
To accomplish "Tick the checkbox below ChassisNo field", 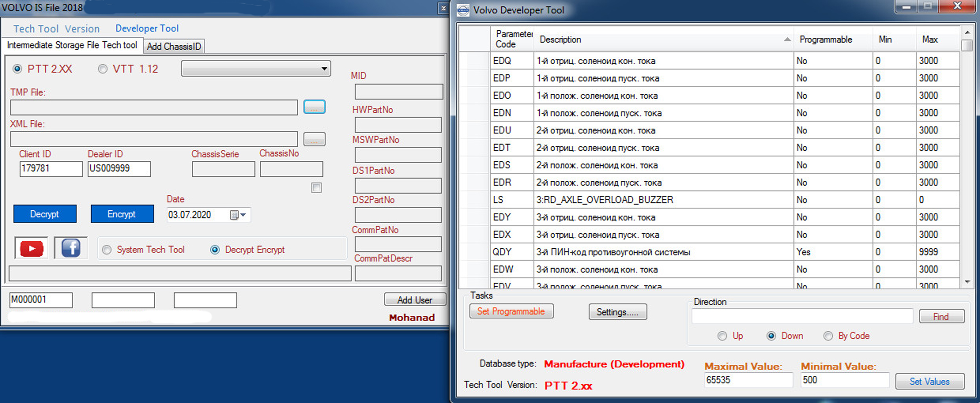I will click(316, 188).
